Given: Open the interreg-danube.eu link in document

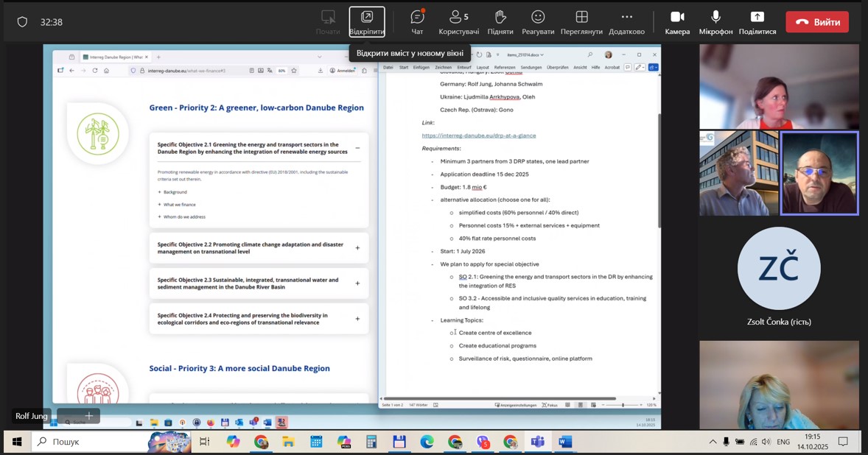Looking at the screenshot, I should coord(478,135).
